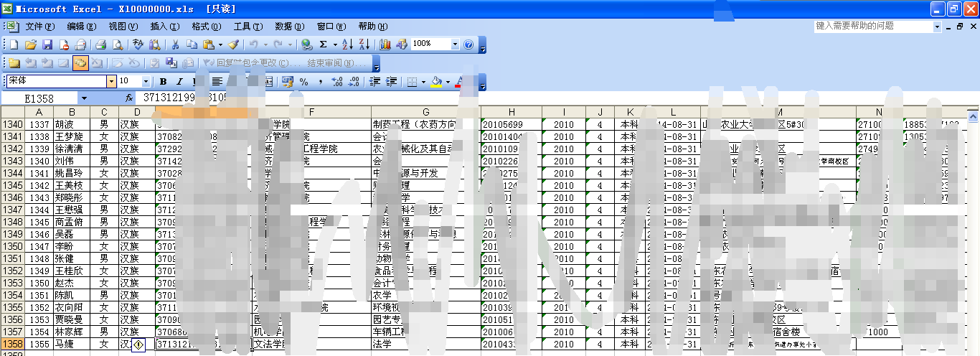This screenshot has width=980, height=356.
Task: Apply currency style
Action: 287,82
